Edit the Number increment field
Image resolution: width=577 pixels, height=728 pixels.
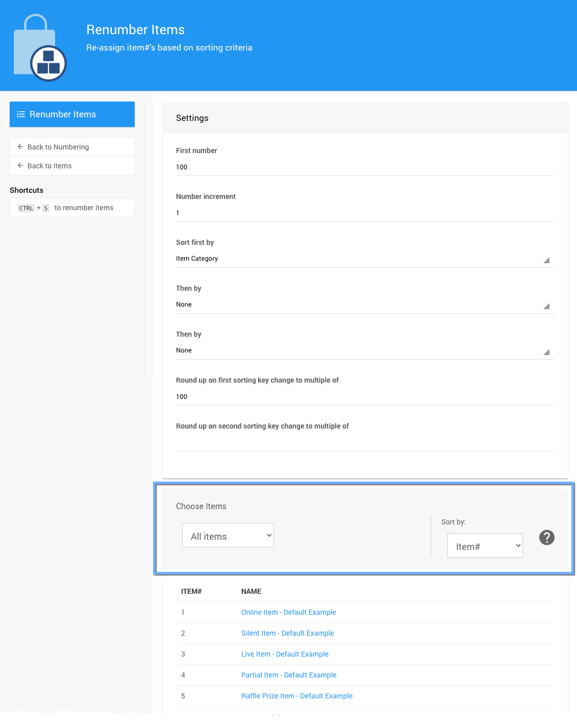tap(364, 213)
